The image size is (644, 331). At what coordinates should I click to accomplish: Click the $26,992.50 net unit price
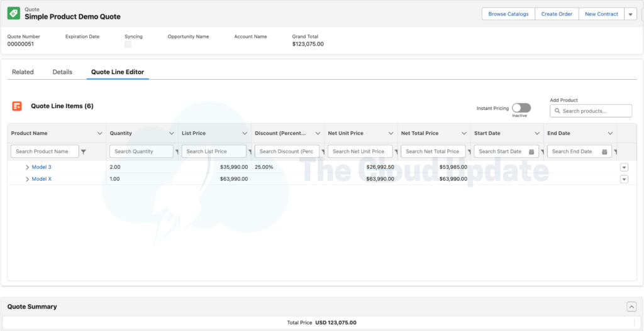pyautogui.click(x=380, y=167)
